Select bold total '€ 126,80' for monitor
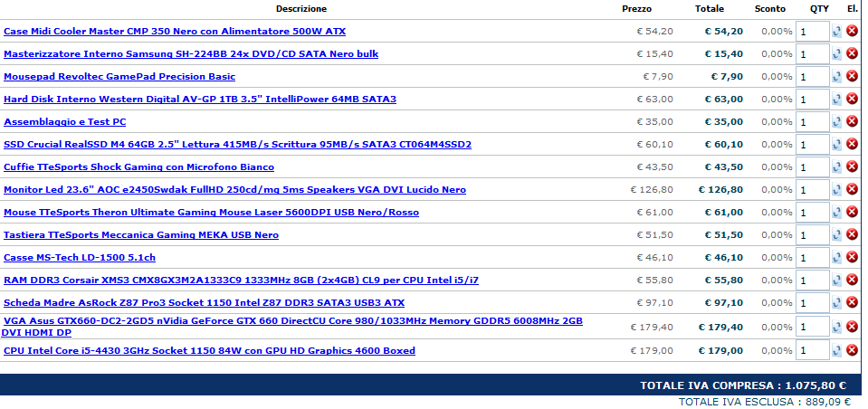Image resolution: width=868 pixels, height=409 pixels. 720,190
